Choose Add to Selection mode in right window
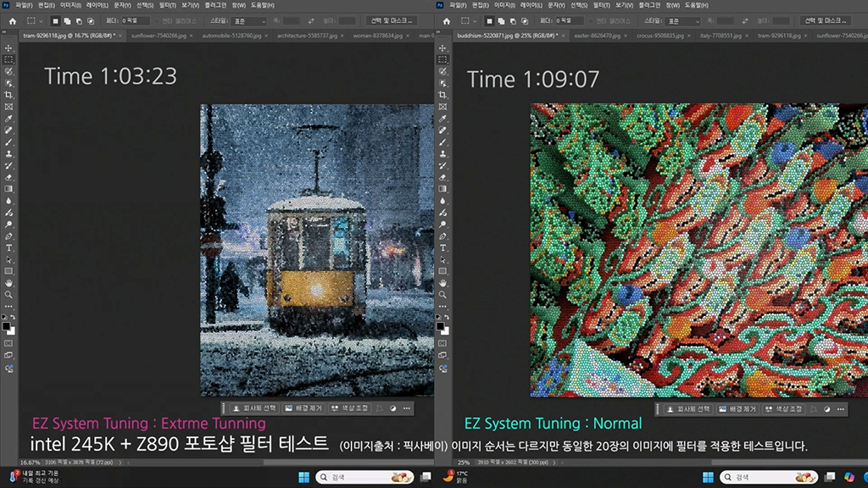 pos(501,21)
